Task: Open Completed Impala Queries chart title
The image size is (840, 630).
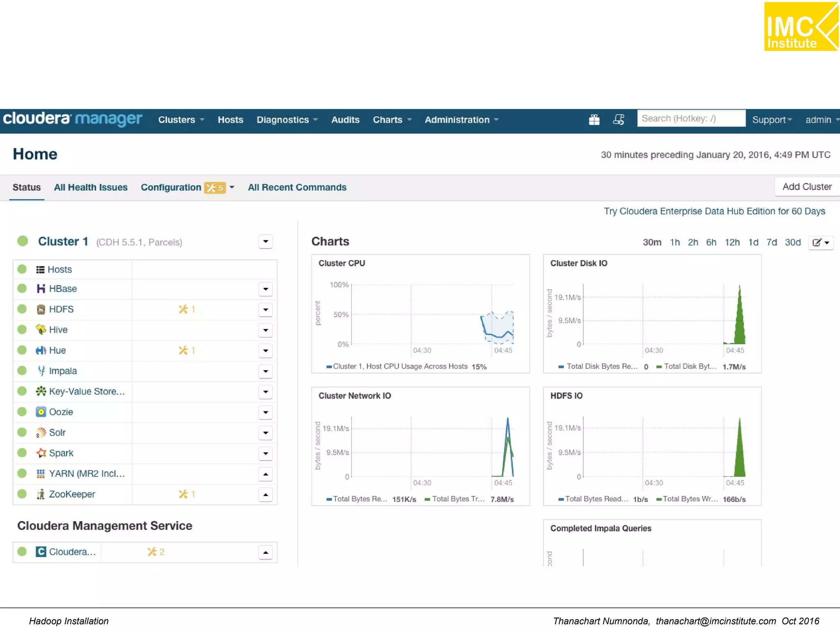Action: point(600,528)
